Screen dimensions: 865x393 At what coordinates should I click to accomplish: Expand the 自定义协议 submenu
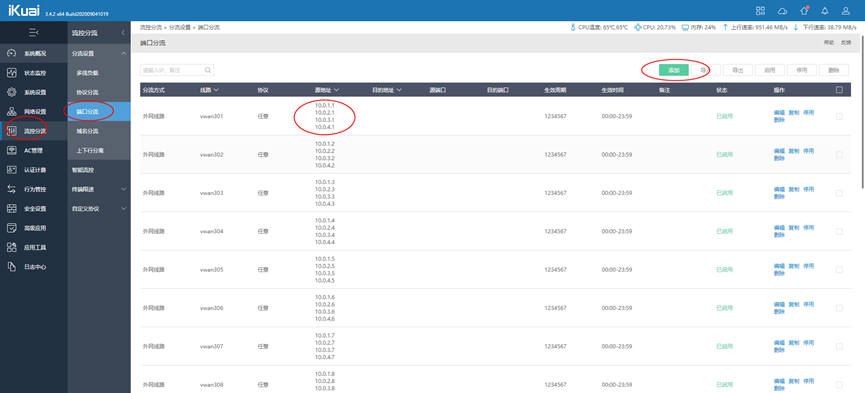tap(123, 209)
